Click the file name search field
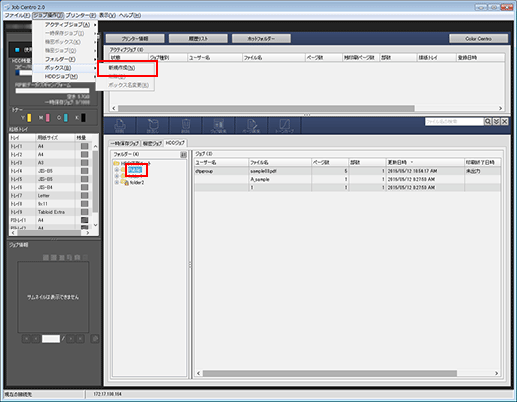Image resolution: width=517 pixels, height=402 pixels. pos(454,122)
